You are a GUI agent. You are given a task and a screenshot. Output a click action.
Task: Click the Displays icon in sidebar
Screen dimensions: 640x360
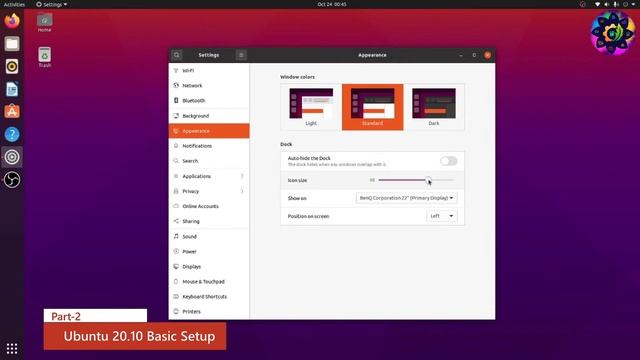176,267
